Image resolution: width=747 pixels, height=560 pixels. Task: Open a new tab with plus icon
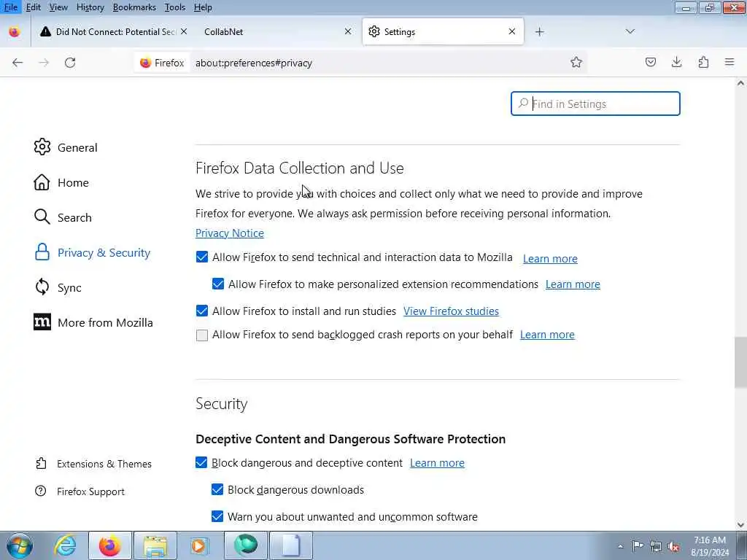point(539,32)
